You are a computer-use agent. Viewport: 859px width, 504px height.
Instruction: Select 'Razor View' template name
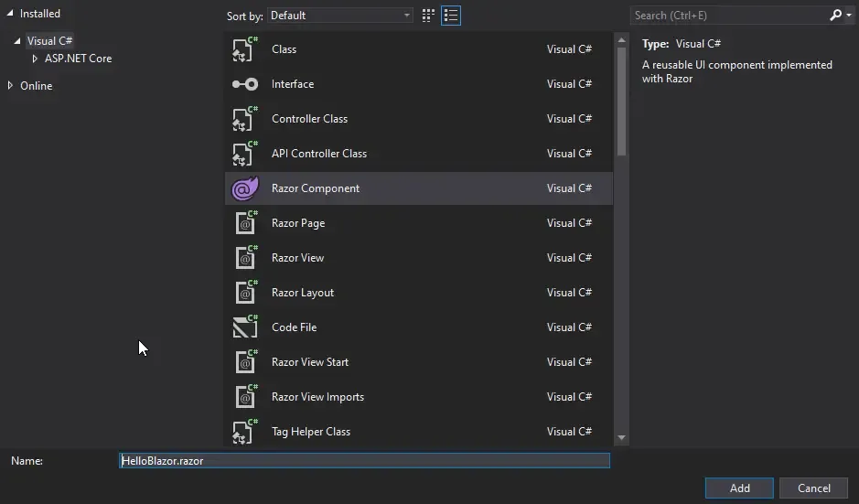tap(297, 258)
